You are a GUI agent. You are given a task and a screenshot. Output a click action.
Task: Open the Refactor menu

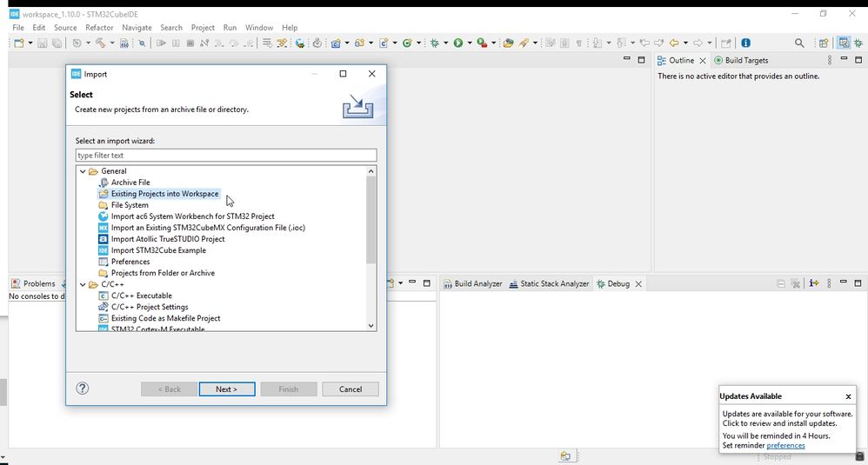[x=99, y=28]
